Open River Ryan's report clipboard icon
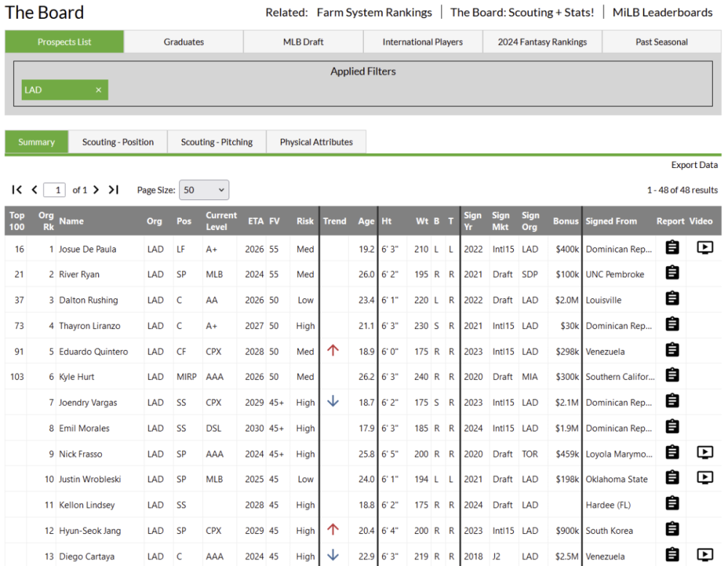 point(672,274)
